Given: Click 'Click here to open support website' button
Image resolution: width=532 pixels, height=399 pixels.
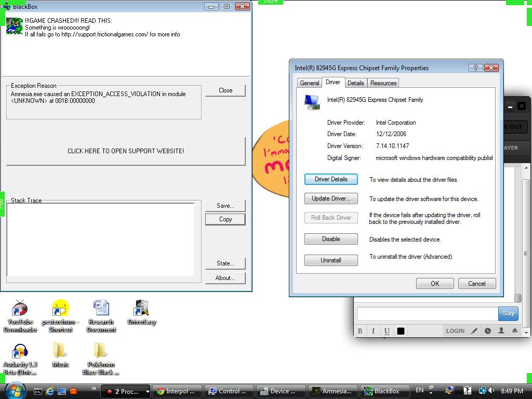Looking at the screenshot, I should pos(126,151).
